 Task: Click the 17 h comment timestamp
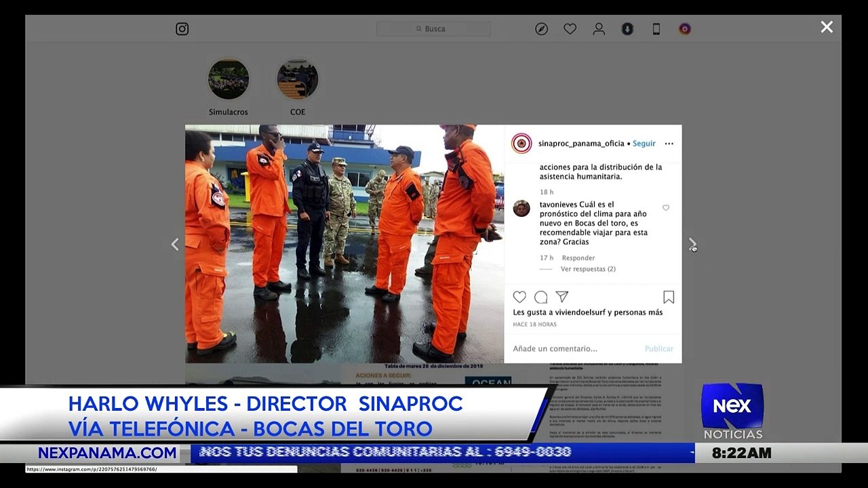547,258
